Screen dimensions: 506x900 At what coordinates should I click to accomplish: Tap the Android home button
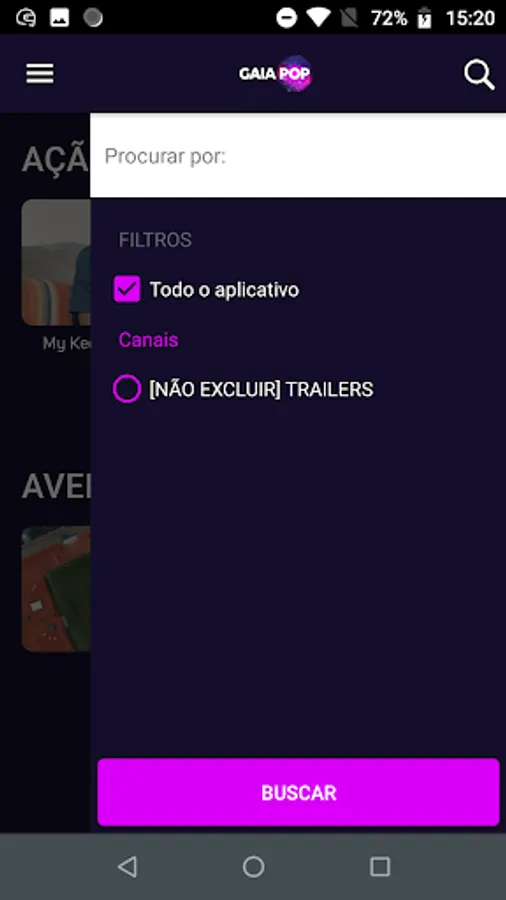click(x=253, y=866)
